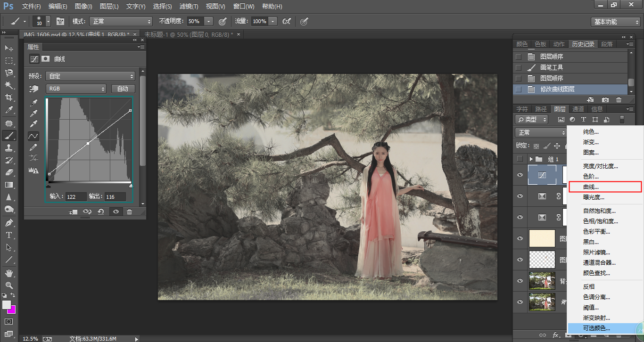644x342 pixels.
Task: Select the Pen tool
Action: pos(9,222)
